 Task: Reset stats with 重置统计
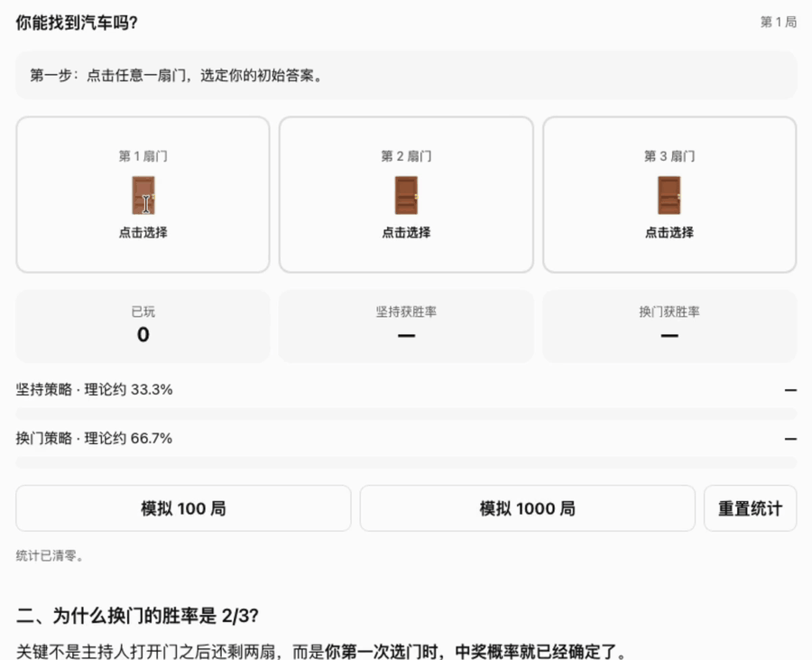[x=750, y=508]
